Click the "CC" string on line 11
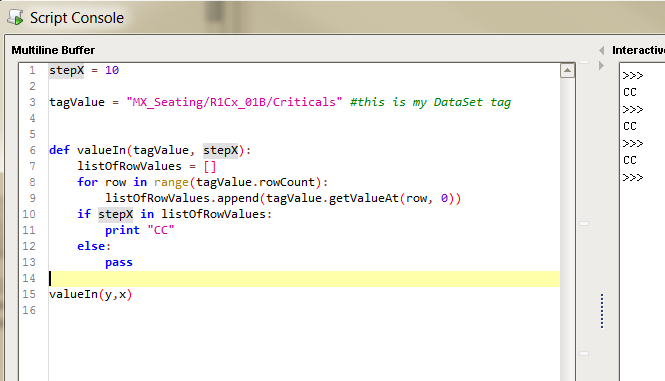Screen dimensions: 665x381 point(161,230)
